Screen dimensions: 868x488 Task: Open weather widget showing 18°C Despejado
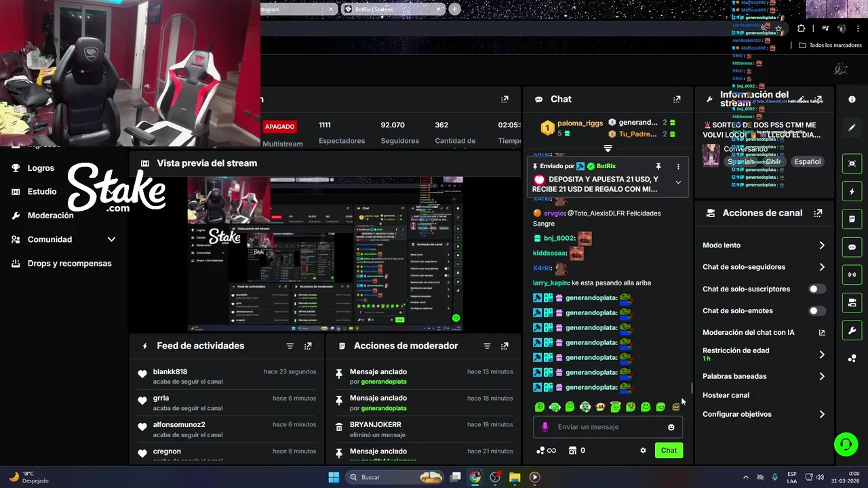click(x=28, y=477)
